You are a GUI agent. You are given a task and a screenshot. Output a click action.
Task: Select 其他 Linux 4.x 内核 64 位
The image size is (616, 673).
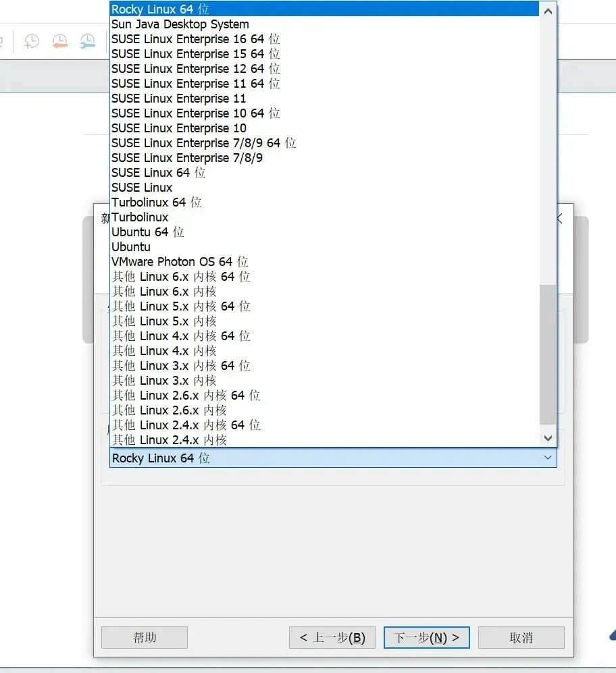pos(324,336)
